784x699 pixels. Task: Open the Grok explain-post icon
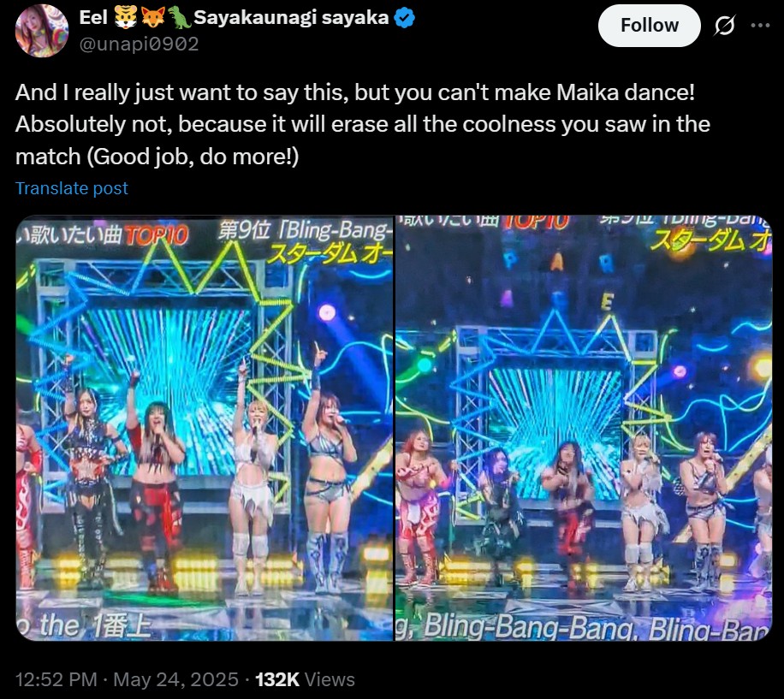tap(724, 25)
